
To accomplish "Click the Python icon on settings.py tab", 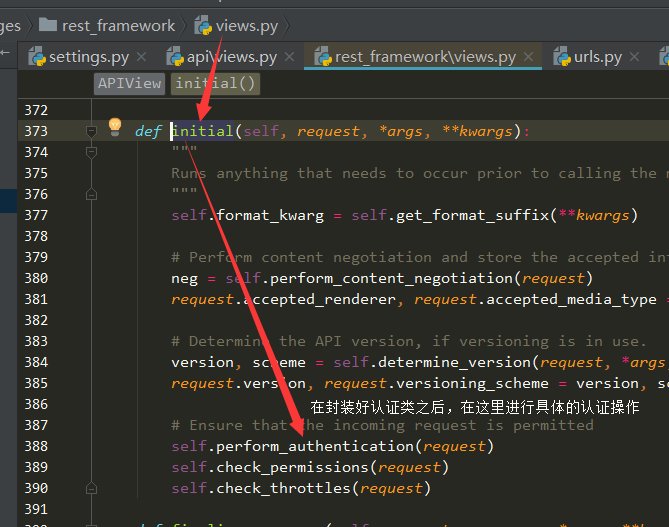I will pyautogui.click(x=37, y=56).
